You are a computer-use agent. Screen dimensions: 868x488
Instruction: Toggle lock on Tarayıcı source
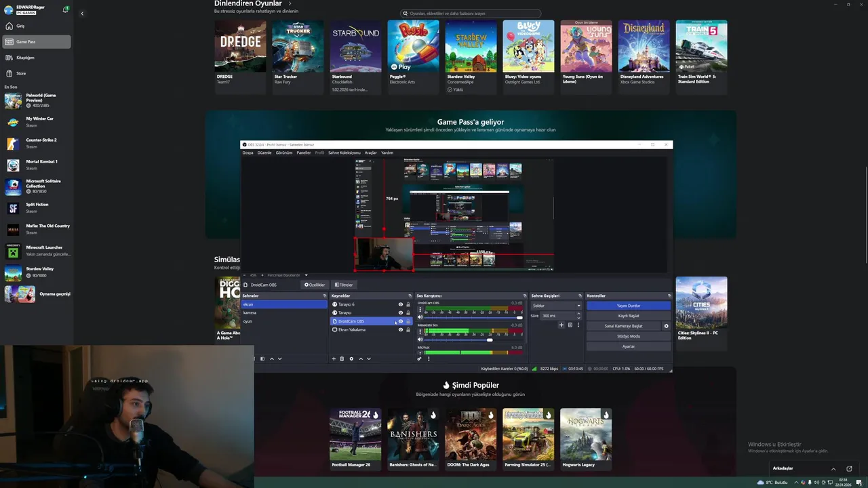point(408,312)
